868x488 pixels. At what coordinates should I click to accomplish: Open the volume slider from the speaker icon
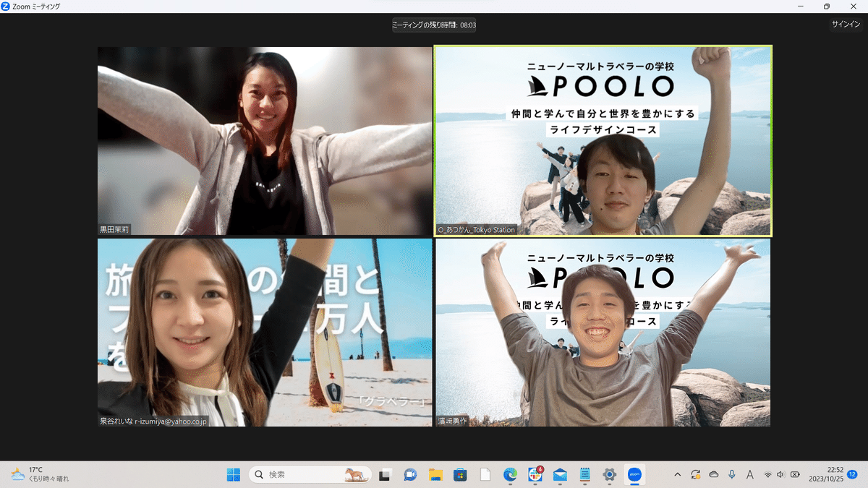point(782,475)
